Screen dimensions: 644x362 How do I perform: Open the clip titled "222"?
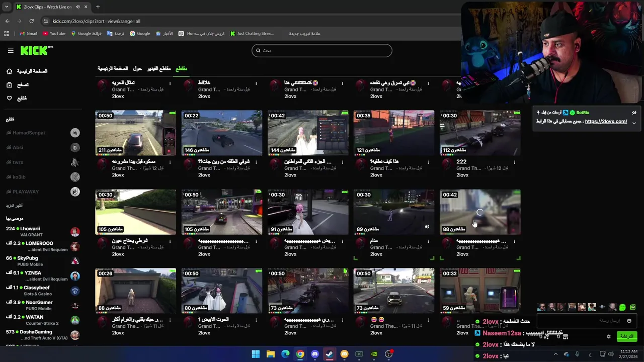pyautogui.click(x=461, y=162)
